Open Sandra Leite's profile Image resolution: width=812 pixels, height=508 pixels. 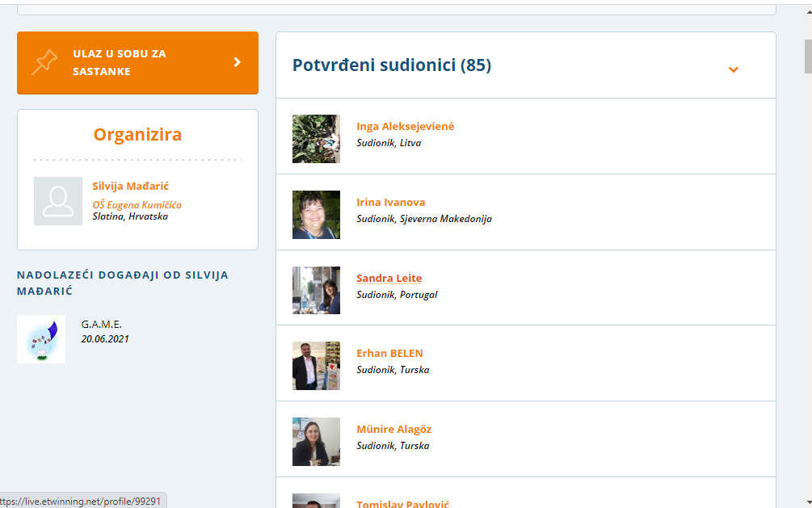(389, 278)
